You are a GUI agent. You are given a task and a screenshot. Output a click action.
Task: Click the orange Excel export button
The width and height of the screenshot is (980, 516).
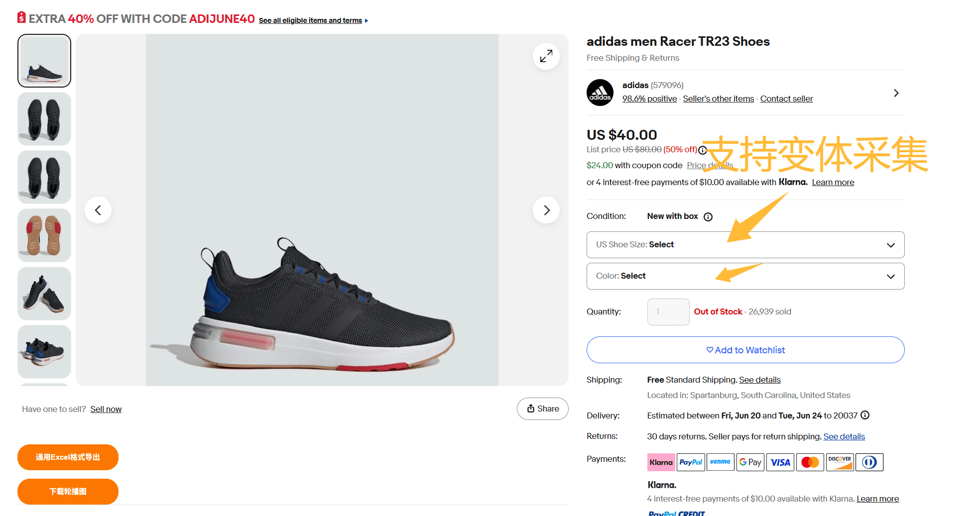(x=68, y=457)
